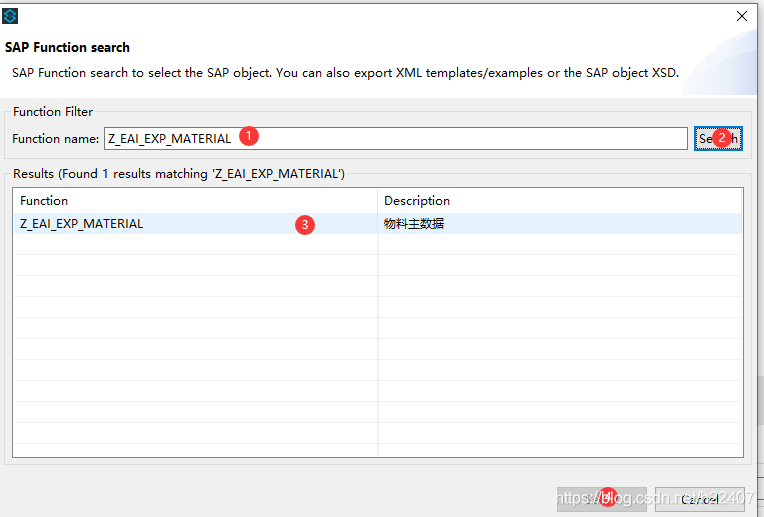Viewport: 764px width, 517px height.
Task: Click the Search button
Action: pos(718,139)
